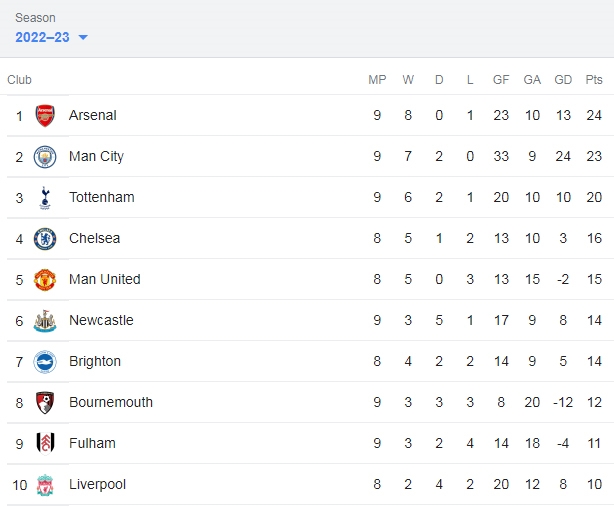Click the Man City club crest

tap(45, 157)
